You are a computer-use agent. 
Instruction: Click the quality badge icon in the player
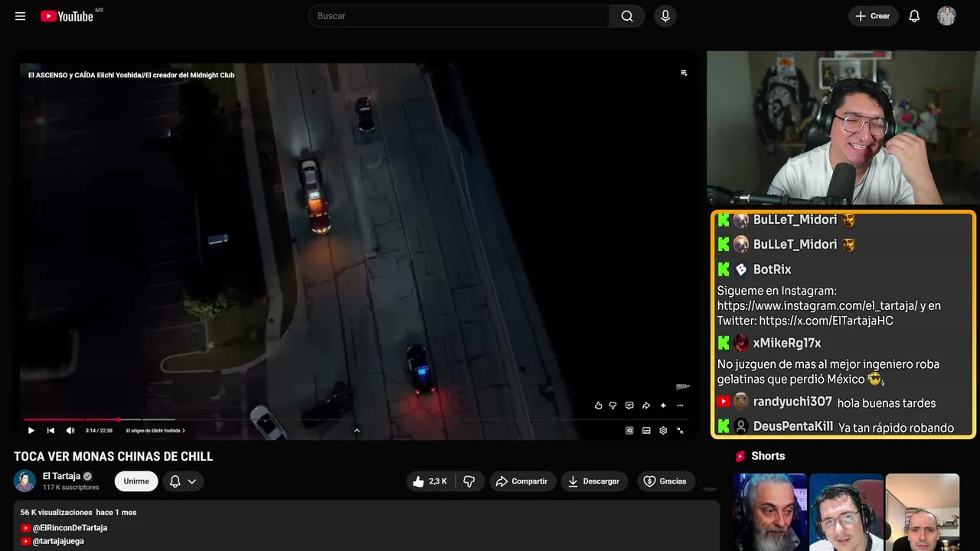629,430
